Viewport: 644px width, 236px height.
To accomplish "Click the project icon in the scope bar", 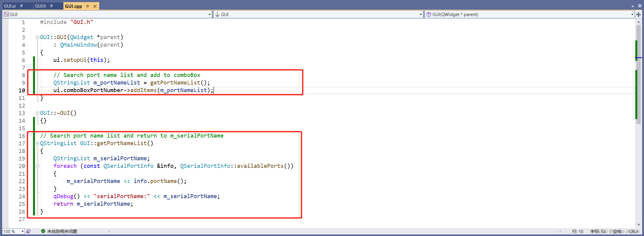I will point(6,14).
